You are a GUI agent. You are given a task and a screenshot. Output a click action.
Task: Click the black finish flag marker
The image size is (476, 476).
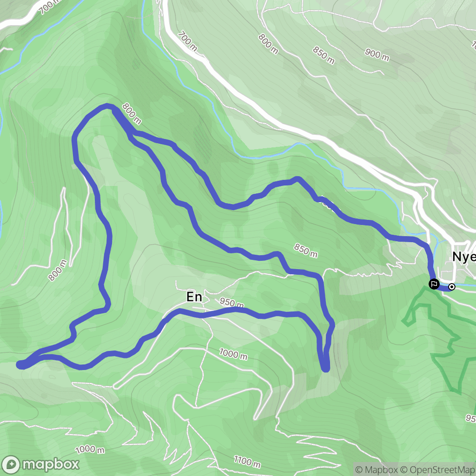(x=434, y=284)
